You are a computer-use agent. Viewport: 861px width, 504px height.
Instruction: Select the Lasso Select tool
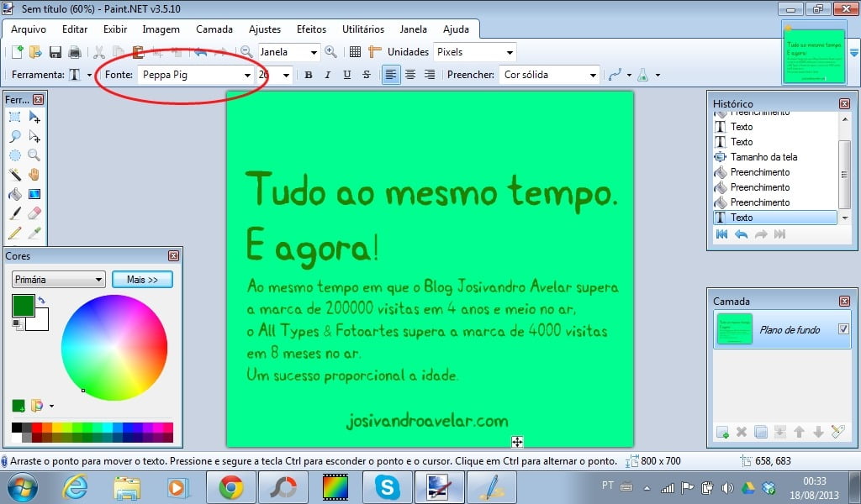15,136
